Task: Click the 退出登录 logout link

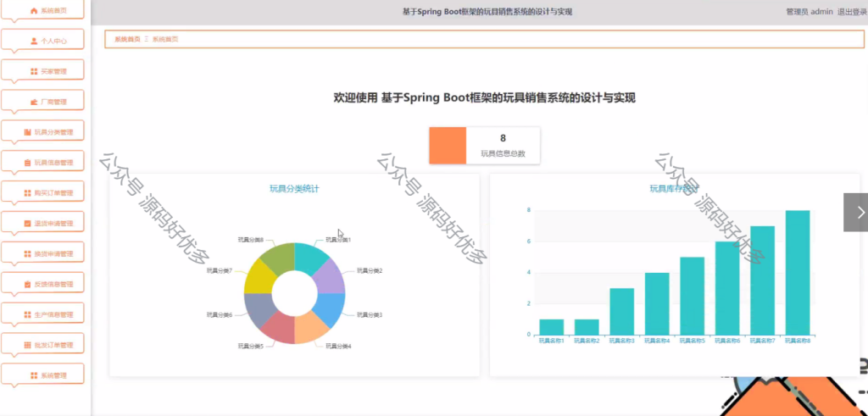Action: 852,12
